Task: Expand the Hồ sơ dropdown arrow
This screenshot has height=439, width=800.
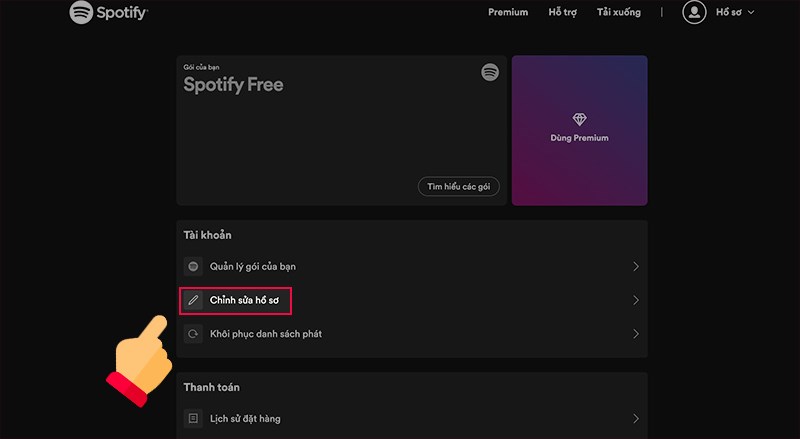Action: [x=751, y=13]
